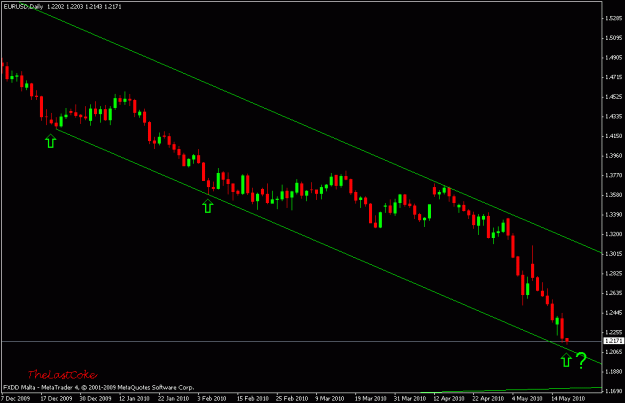625x403 pixels.
Task: Click the 1.3580 price axis label
Action: pyautogui.click(x=613, y=195)
